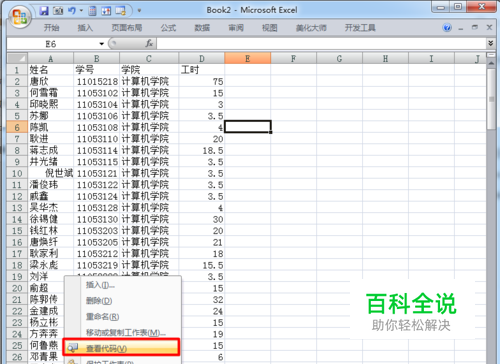Click the 姓名 header cell
The image size is (500, 364).
tap(51, 70)
